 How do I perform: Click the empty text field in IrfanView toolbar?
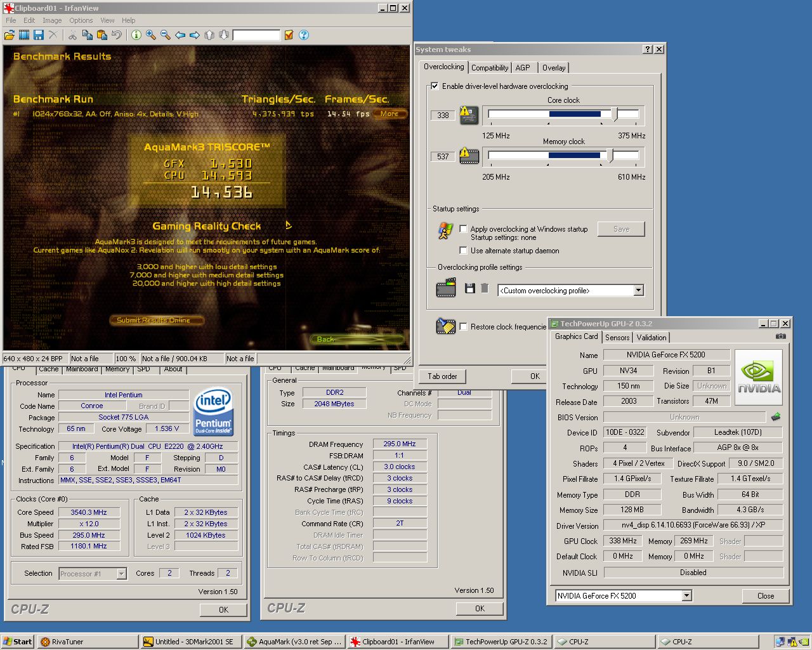(256, 36)
